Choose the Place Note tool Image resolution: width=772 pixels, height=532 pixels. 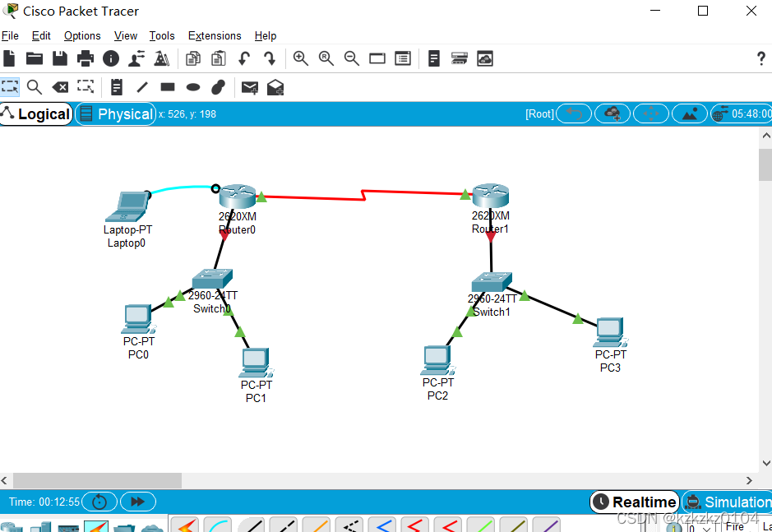pos(116,87)
